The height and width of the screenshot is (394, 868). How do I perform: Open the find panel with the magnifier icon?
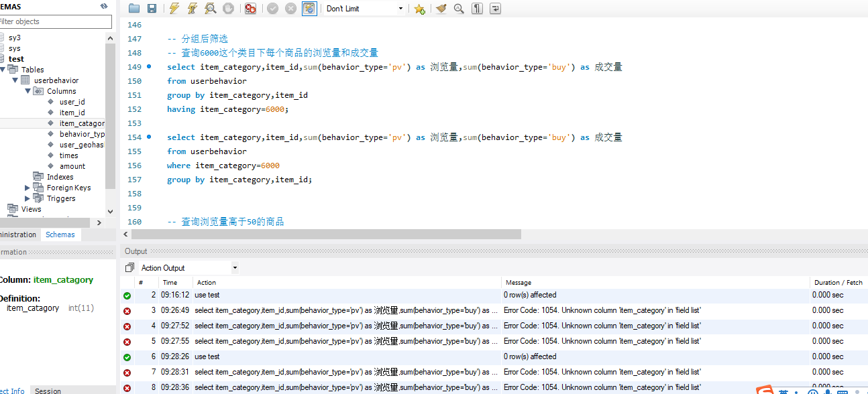(459, 9)
